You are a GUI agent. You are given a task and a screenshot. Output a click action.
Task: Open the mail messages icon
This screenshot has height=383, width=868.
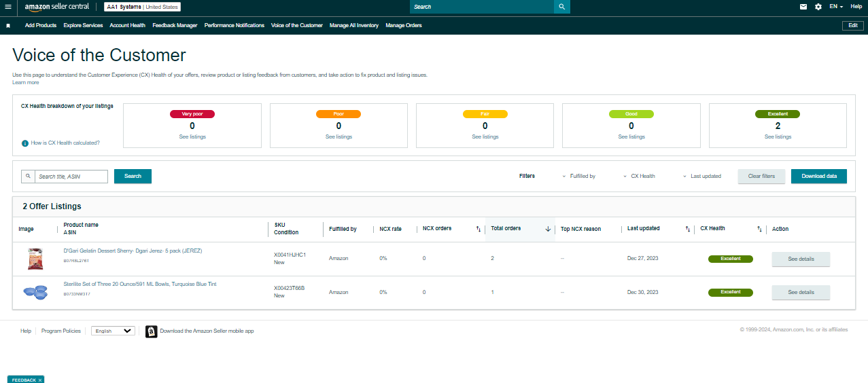(x=803, y=7)
